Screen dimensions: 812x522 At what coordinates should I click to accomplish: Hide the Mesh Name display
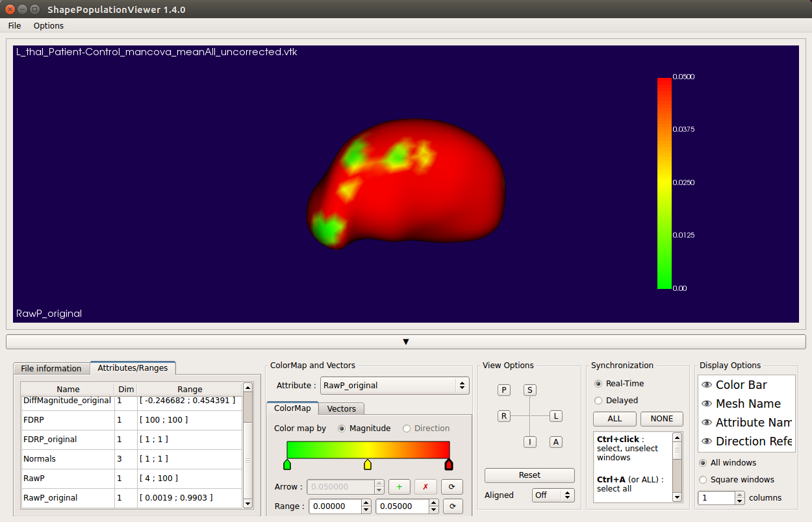[707, 404]
